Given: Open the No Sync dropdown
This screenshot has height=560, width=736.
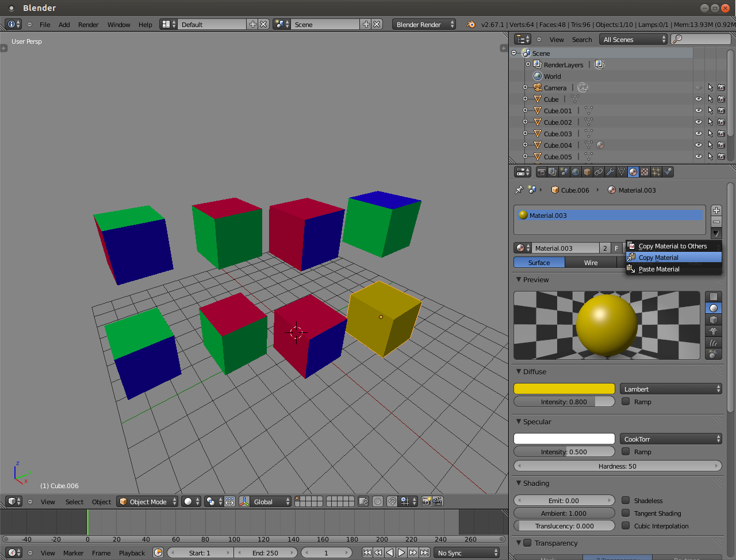Looking at the screenshot, I should pyautogui.click(x=467, y=553).
